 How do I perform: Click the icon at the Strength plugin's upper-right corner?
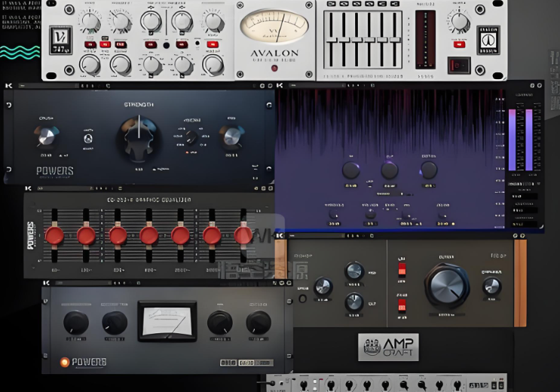coord(269,105)
